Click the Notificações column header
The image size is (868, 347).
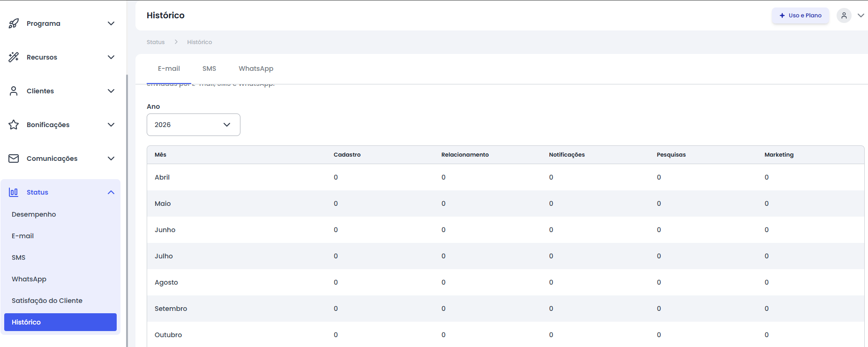(567, 155)
